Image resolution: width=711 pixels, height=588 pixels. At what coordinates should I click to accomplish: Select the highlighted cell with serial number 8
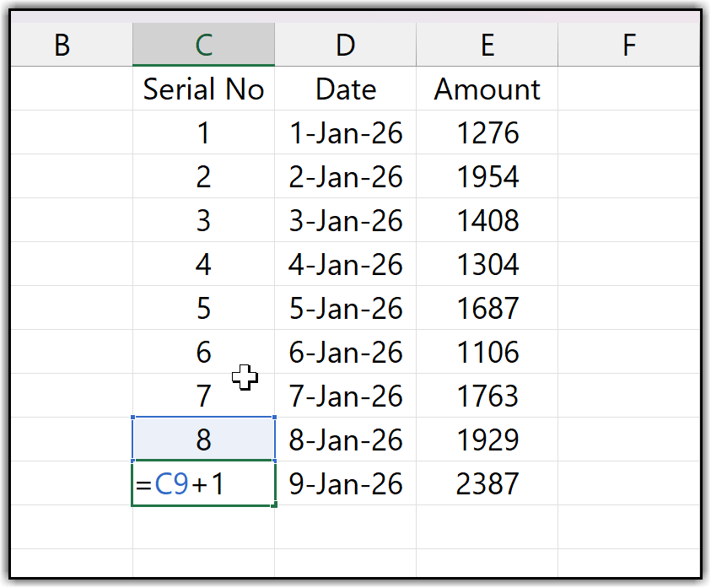point(203,440)
